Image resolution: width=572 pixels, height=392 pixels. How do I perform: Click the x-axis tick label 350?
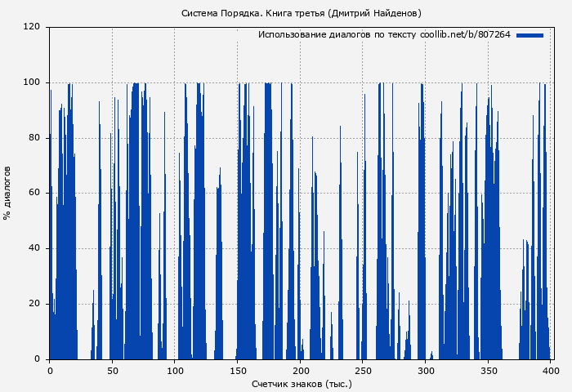click(x=488, y=371)
